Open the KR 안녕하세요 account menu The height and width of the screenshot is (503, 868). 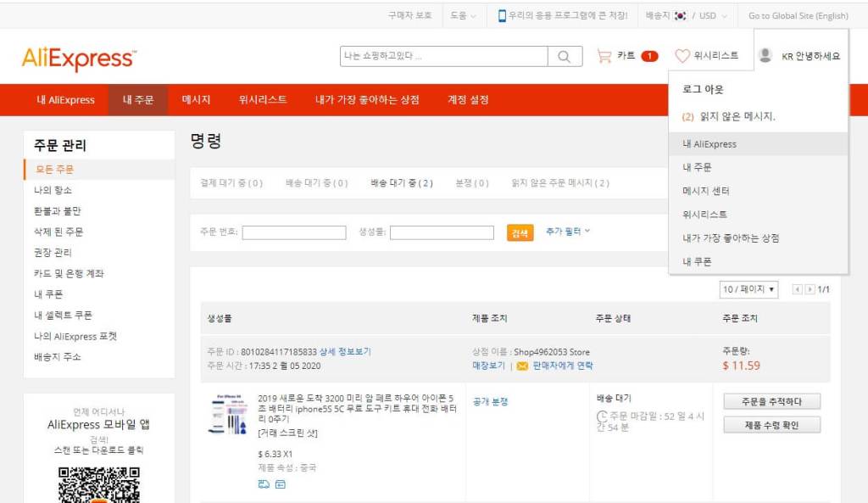[x=810, y=56]
